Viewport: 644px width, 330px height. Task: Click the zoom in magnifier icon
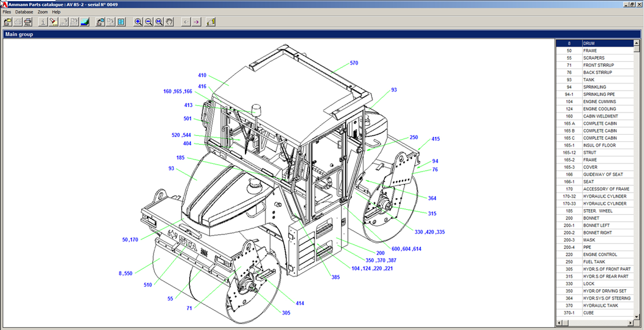pyautogui.click(x=138, y=22)
